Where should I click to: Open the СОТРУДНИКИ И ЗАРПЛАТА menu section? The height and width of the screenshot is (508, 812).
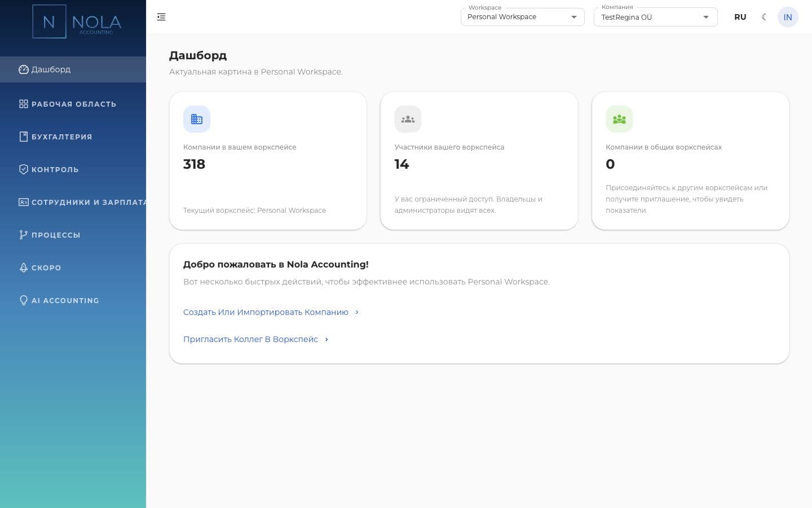click(x=73, y=202)
